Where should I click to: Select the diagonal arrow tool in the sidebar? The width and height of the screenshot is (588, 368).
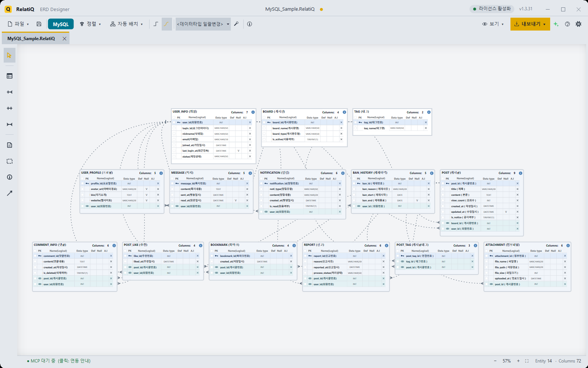pos(10,193)
